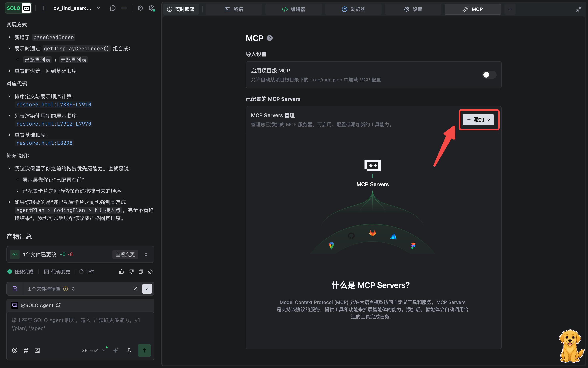Viewport: 588px width, 368px height.
Task: Give a thumbs down to the response
Action: pos(131,272)
